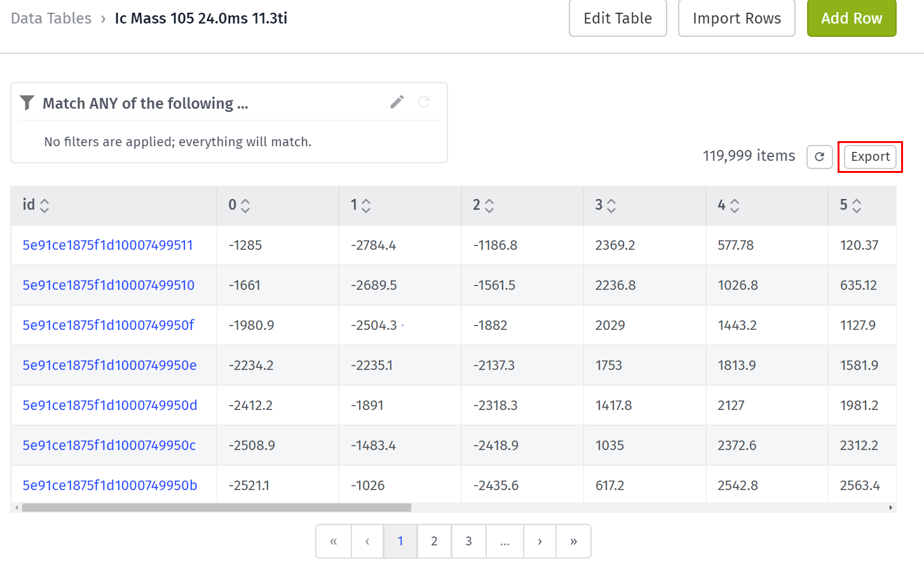This screenshot has width=924, height=567.
Task: Sort by column 3
Action: pyautogui.click(x=611, y=205)
